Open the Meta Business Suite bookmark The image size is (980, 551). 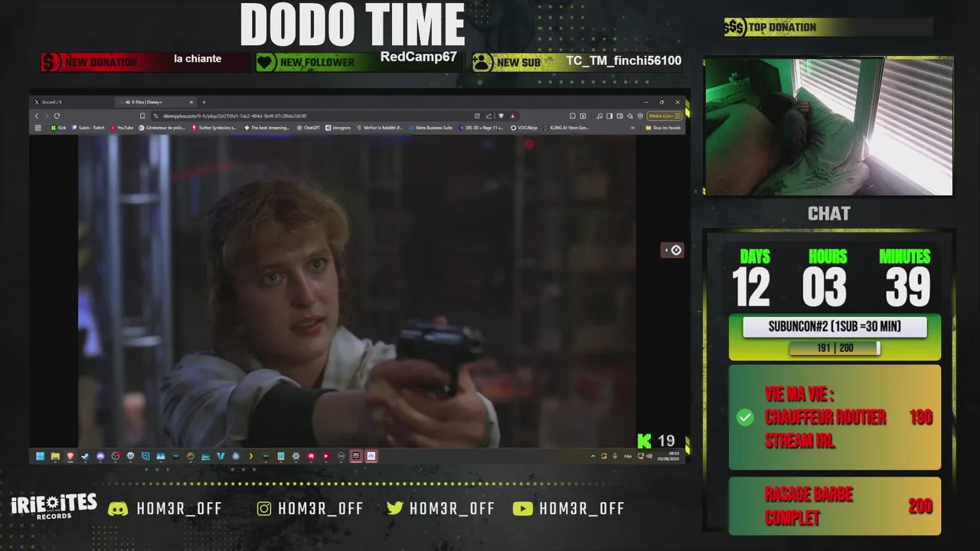(x=430, y=128)
